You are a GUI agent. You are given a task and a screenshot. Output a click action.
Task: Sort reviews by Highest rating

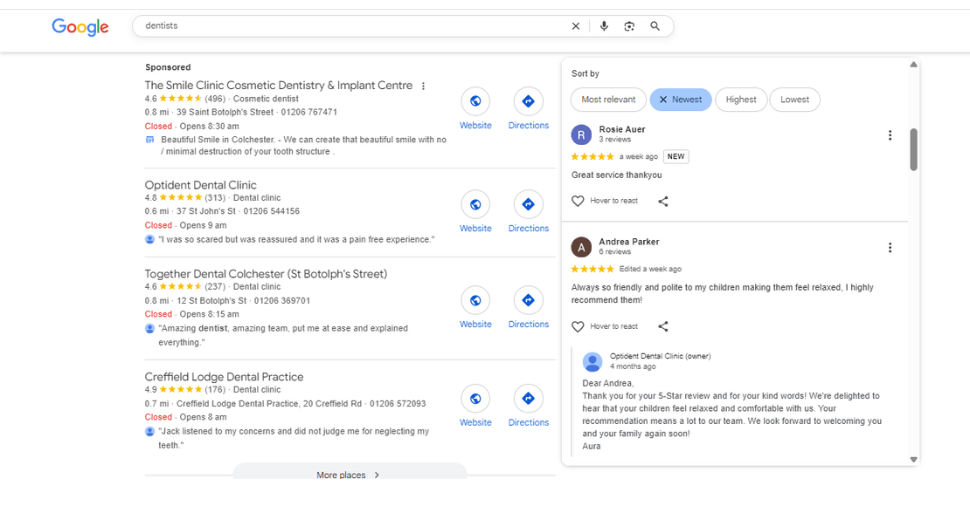click(740, 100)
